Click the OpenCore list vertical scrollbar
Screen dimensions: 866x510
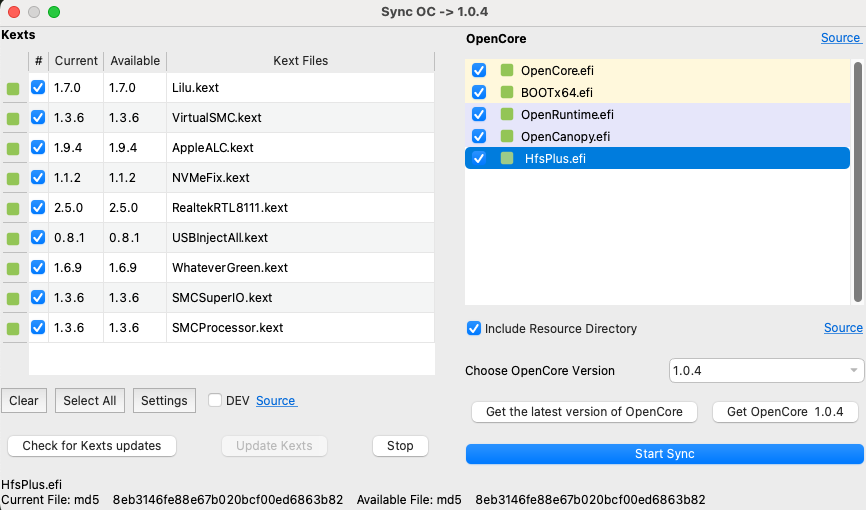(857, 180)
